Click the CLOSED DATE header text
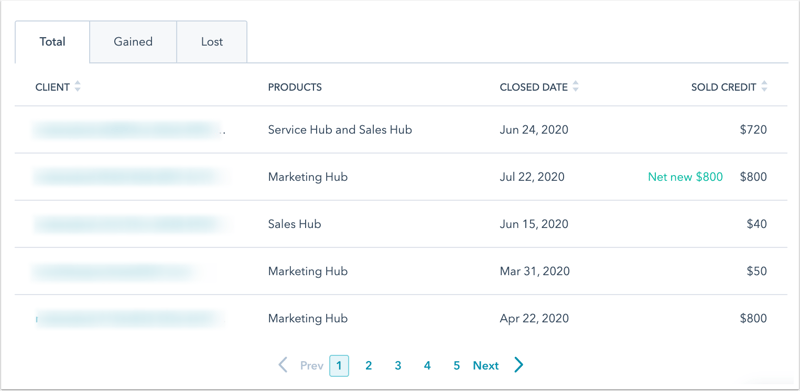 (534, 87)
